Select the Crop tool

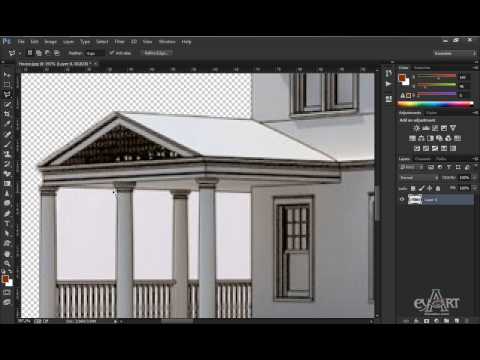pyautogui.click(x=7, y=114)
